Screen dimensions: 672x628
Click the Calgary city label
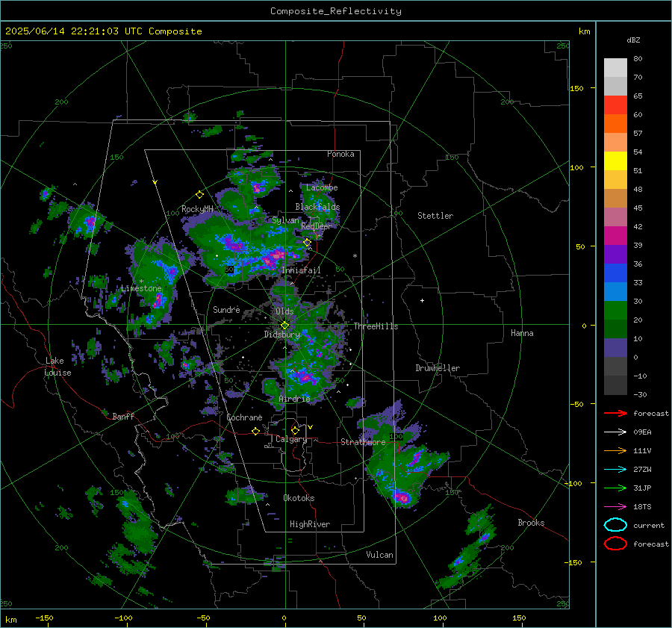pyautogui.click(x=291, y=439)
